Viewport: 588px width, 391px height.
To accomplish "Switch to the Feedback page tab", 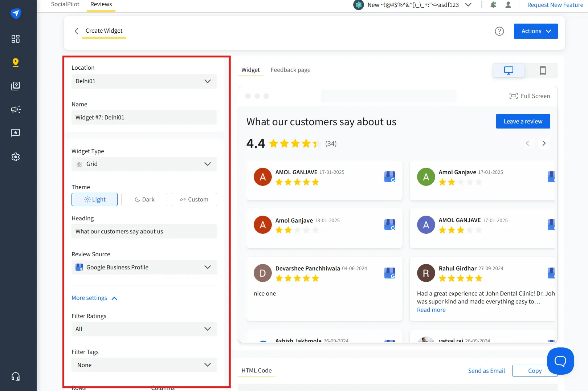I will coord(290,69).
